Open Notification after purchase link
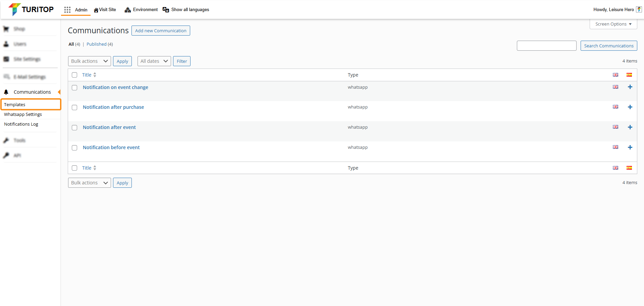Viewport: 644px width, 306px height. pos(113,107)
